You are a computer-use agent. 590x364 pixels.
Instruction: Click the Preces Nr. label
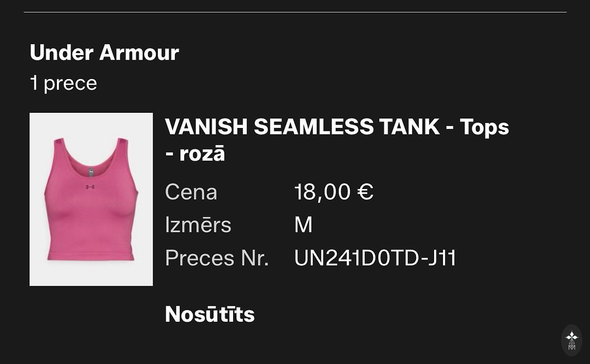(217, 258)
